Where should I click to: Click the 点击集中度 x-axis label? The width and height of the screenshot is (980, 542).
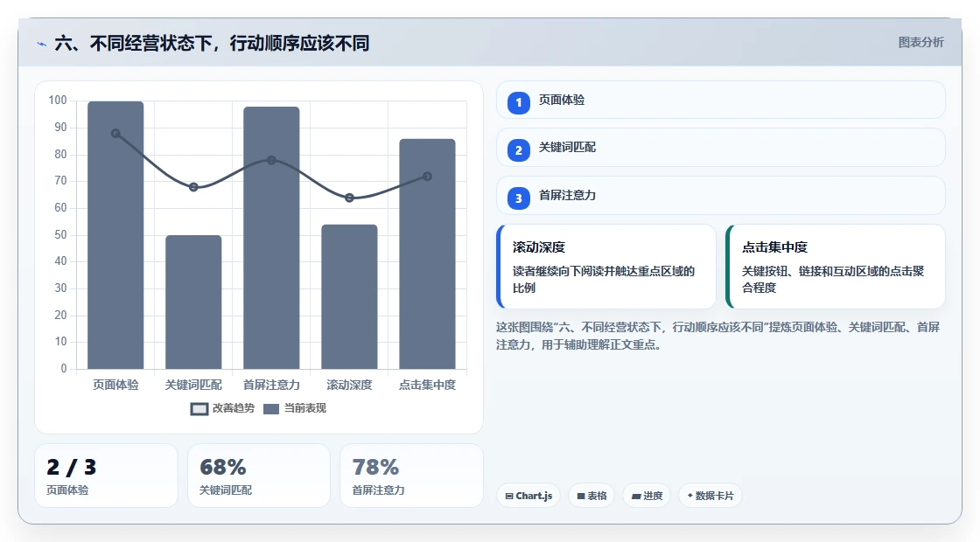tap(428, 386)
